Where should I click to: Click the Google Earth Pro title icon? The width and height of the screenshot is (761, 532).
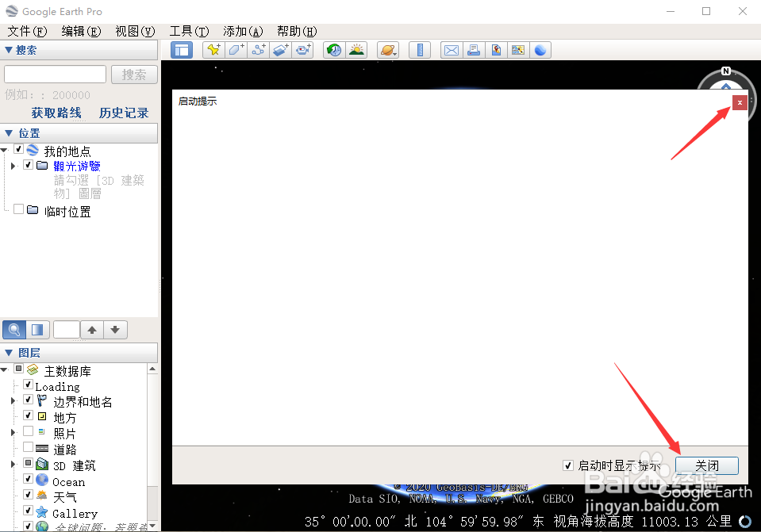(12, 11)
